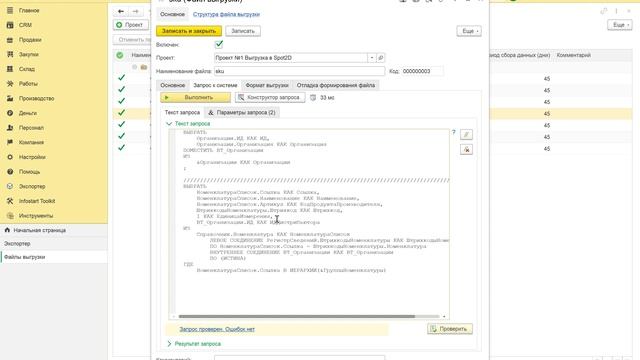
Task: Open the Помощь section
Action: point(29,172)
